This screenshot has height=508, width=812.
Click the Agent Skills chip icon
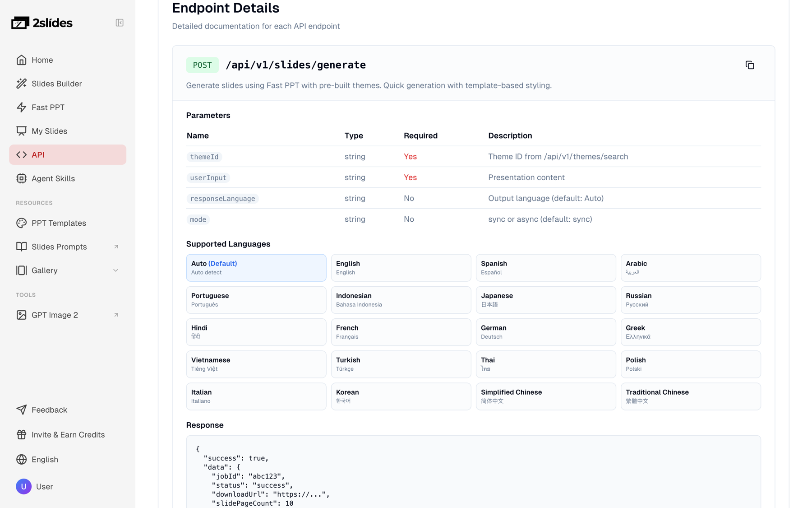(x=21, y=178)
